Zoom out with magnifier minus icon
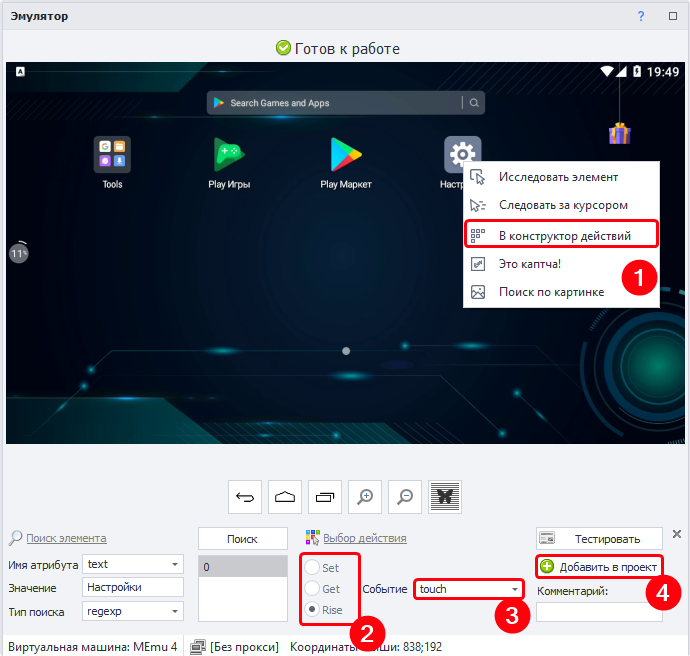 pyautogui.click(x=405, y=496)
